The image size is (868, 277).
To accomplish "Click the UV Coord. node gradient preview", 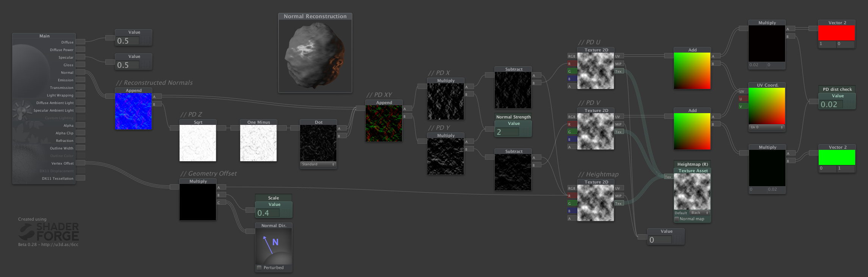I will pyautogui.click(x=766, y=106).
